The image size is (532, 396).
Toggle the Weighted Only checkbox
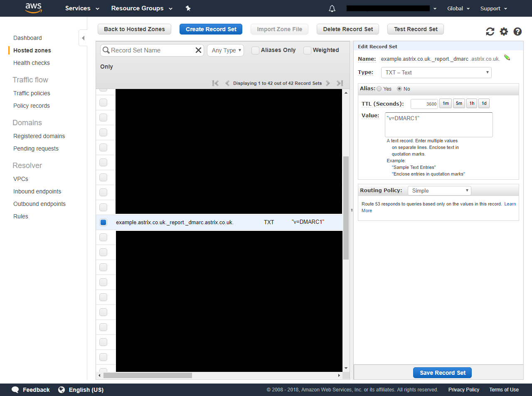click(307, 50)
